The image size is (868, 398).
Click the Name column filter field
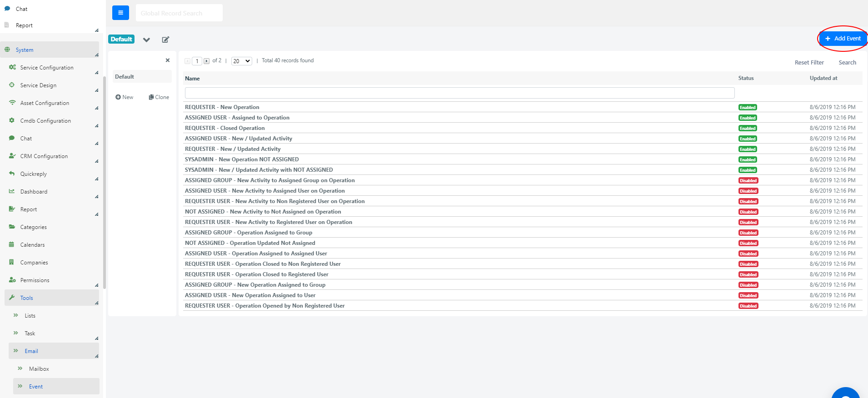(x=459, y=93)
